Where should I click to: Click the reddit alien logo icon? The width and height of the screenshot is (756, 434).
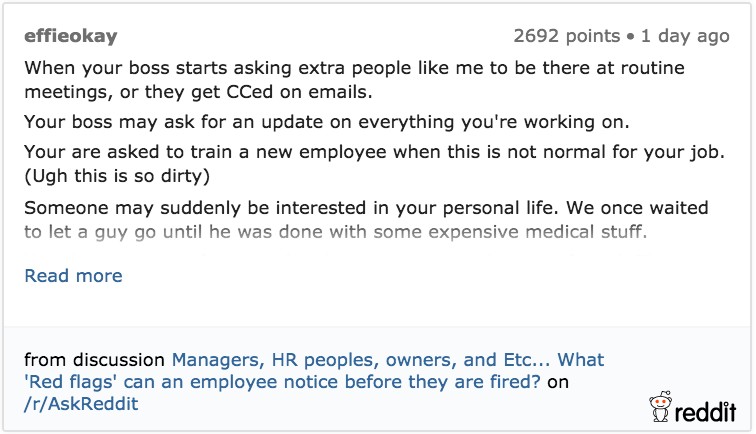(659, 406)
